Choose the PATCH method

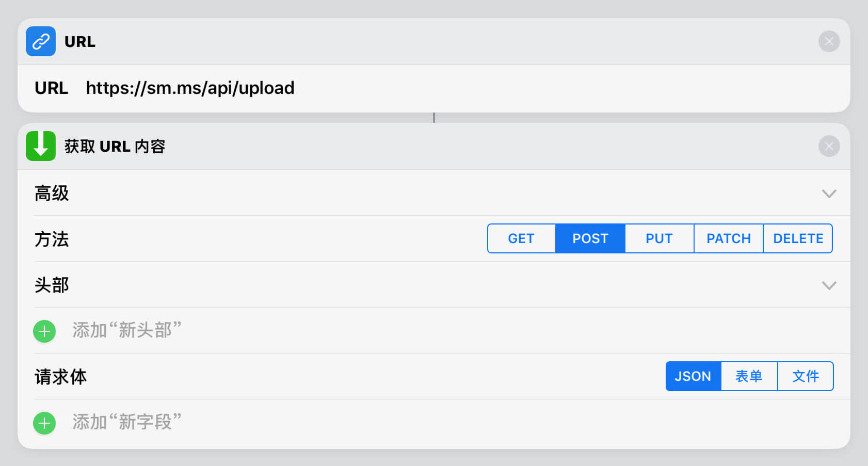click(x=728, y=238)
